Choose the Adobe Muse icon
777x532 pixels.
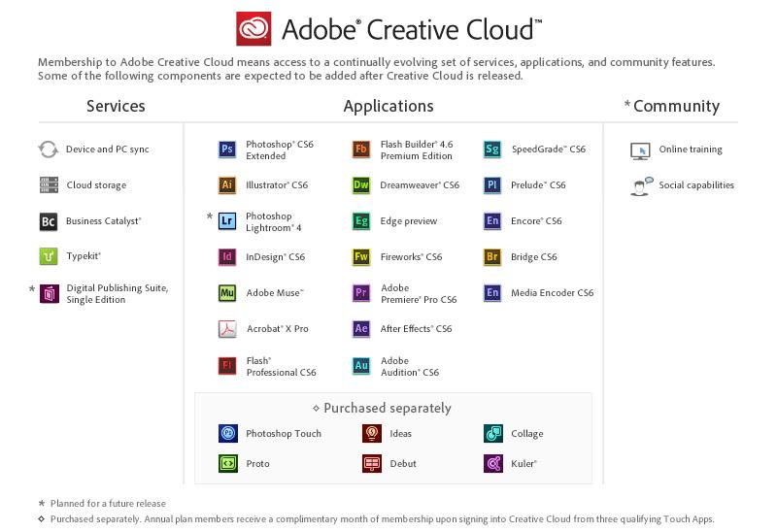pos(227,292)
